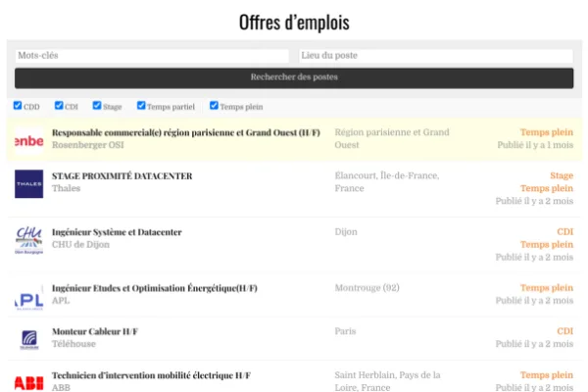
Task: Click the CHU de Dijon company name
Action: pyautogui.click(x=80, y=245)
